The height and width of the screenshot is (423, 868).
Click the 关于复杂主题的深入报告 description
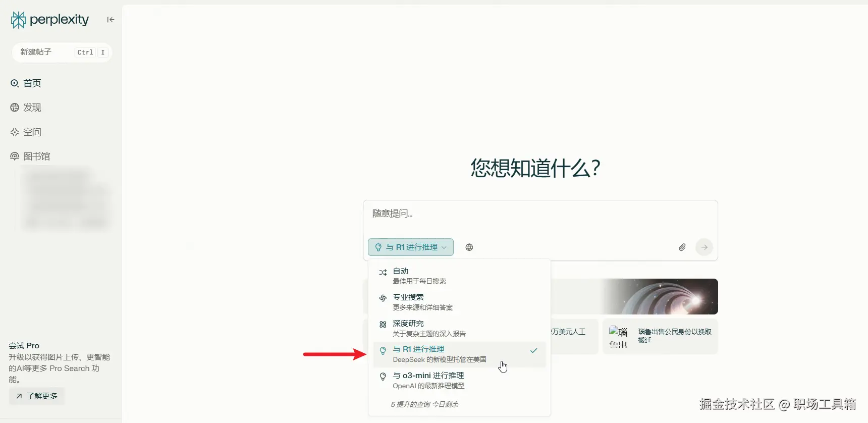(x=429, y=334)
